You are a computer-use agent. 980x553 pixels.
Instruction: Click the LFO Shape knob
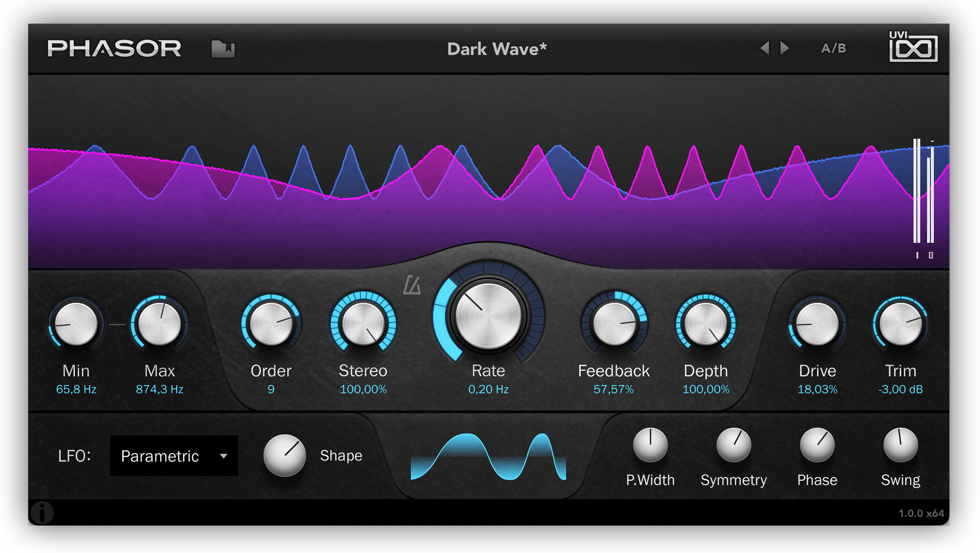pyautogui.click(x=284, y=455)
